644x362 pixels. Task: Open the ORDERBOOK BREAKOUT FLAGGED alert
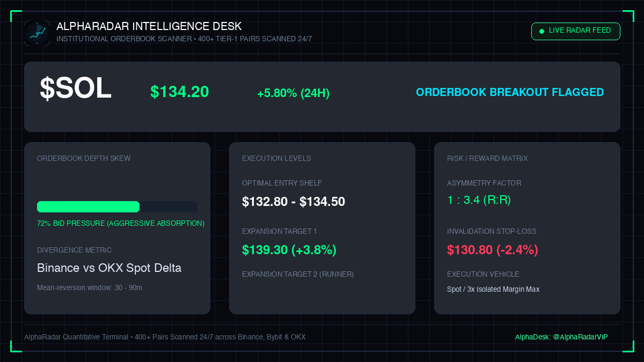pos(510,92)
